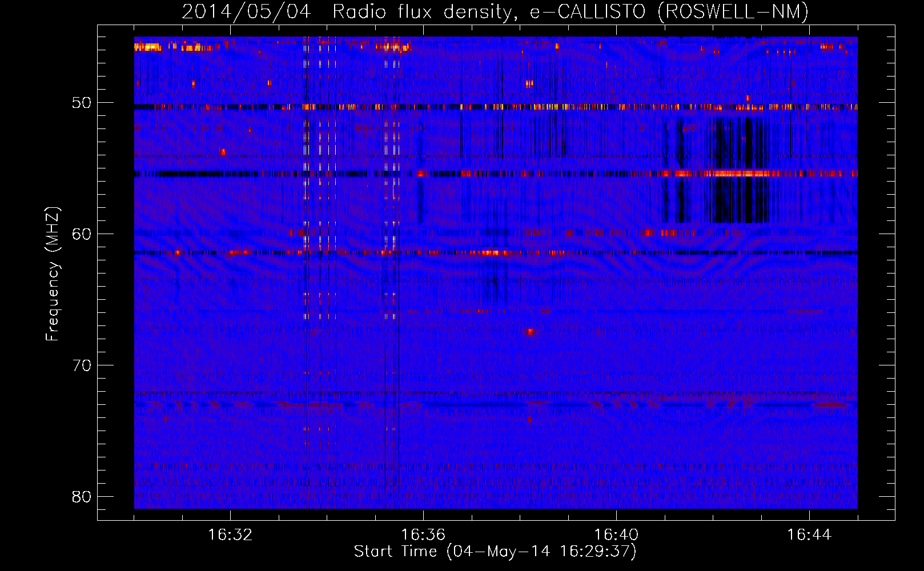Click the "16:44" time tick label
This screenshot has width=924, height=571.
pyautogui.click(x=809, y=535)
